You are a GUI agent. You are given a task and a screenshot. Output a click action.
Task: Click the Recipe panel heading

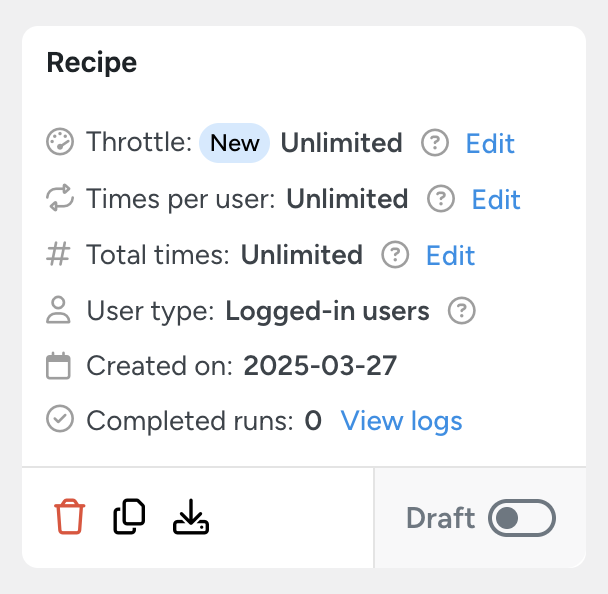coord(92,62)
